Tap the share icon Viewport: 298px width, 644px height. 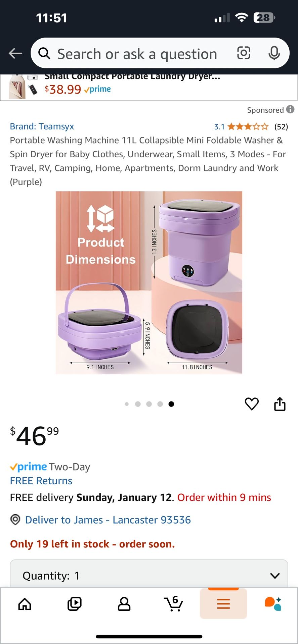coord(280,404)
